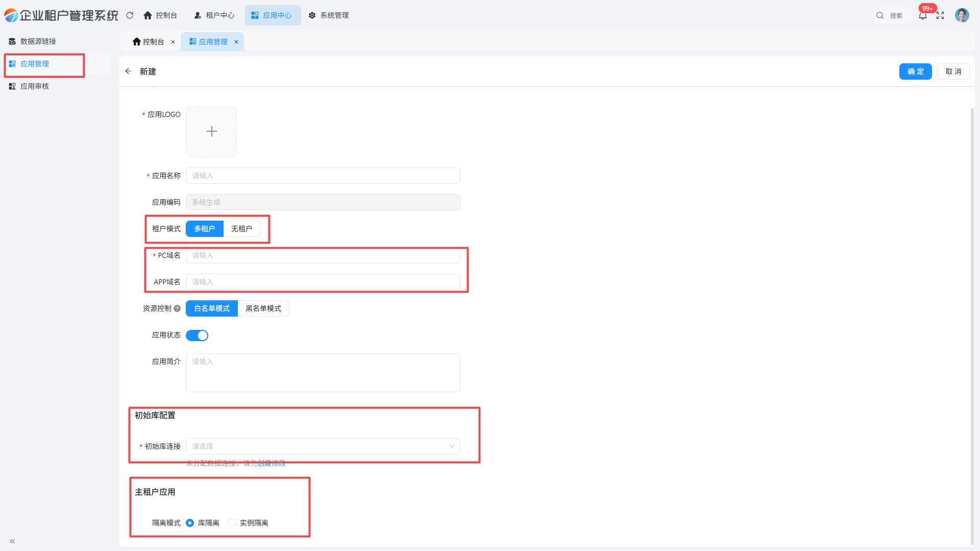Open the 系统管理 top menu
The width and height of the screenshot is (980, 551).
coord(329,15)
